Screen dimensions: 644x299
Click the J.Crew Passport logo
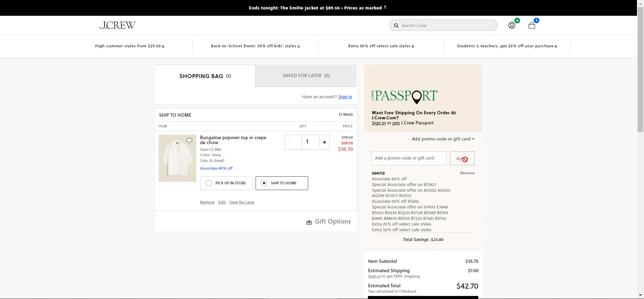click(x=404, y=96)
